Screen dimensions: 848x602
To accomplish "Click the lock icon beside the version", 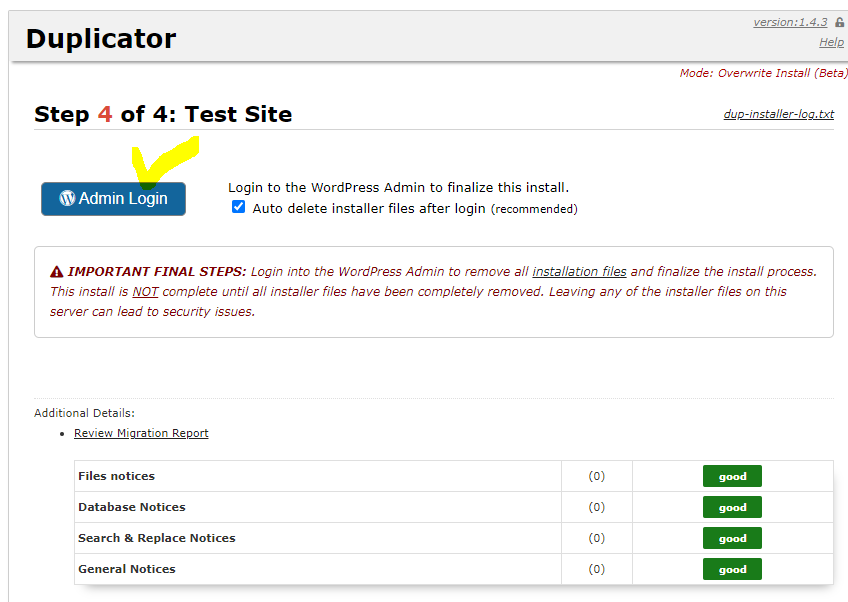I will coord(839,22).
